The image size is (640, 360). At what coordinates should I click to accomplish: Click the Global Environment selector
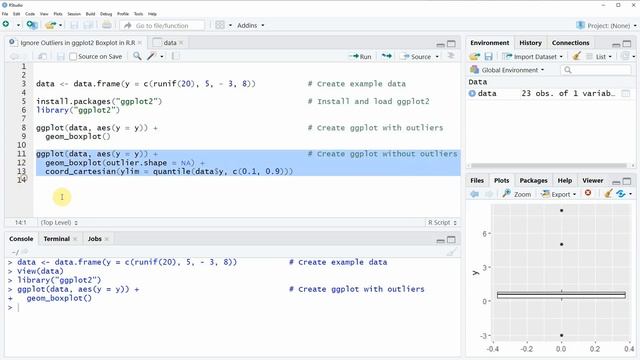pyautogui.click(x=507, y=70)
